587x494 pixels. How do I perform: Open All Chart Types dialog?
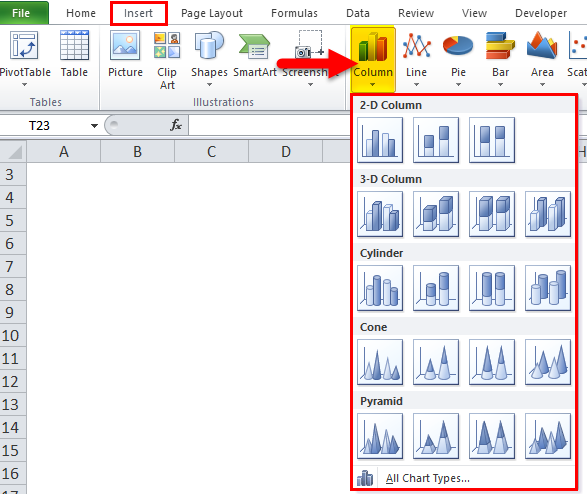tap(463, 478)
